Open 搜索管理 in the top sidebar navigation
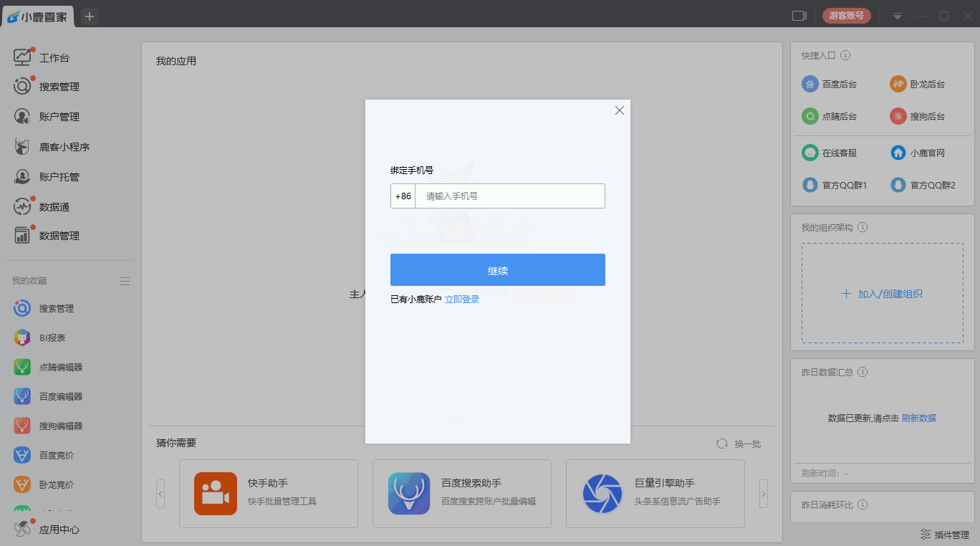Image resolution: width=980 pixels, height=546 pixels. click(x=47, y=87)
